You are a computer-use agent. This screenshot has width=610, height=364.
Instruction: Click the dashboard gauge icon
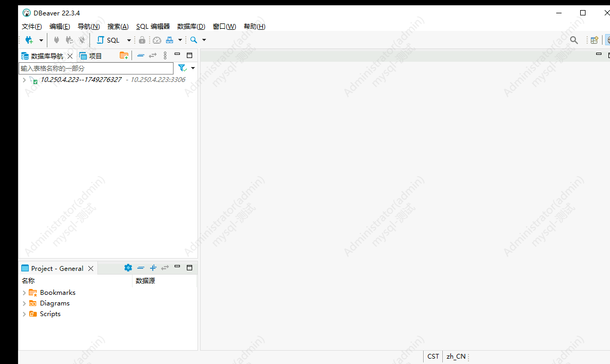[x=157, y=40]
